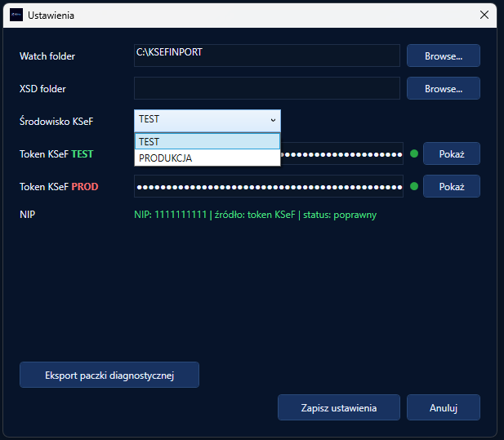Click the Token KSeF TEST password field
Viewport: 504px width, 440px height.
pyautogui.click(x=341, y=153)
